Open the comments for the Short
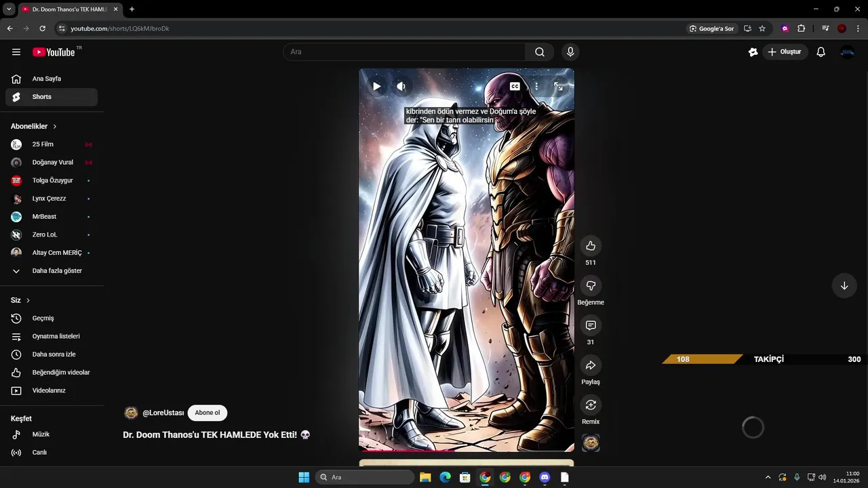Viewport: 868px width, 488px height. coord(591,326)
